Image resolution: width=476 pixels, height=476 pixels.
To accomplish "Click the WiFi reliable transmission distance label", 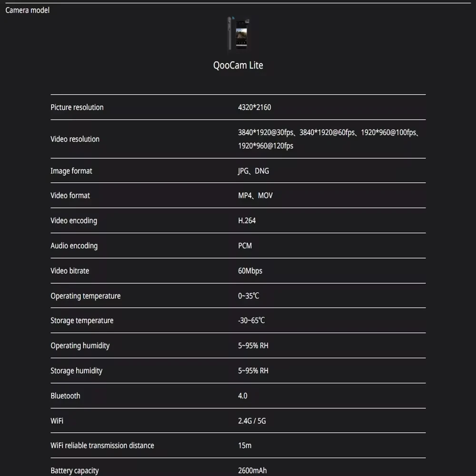I will click(102, 446).
